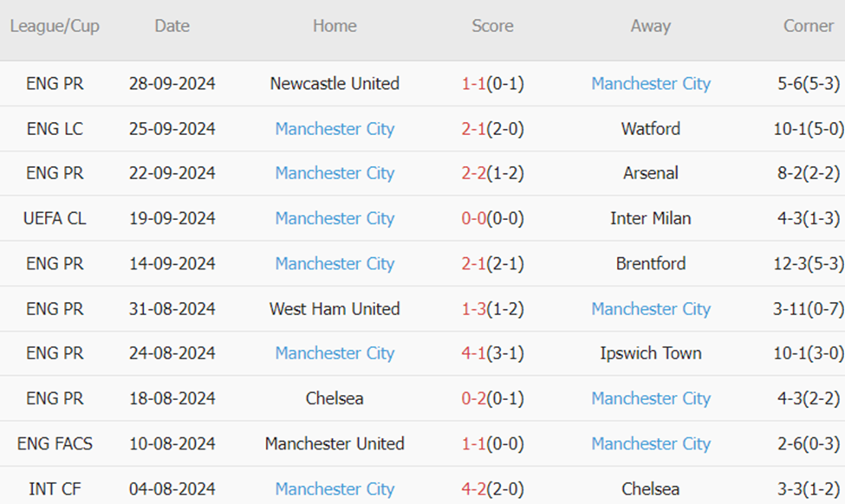The width and height of the screenshot is (845, 504).
Task: Click Manchester City link in Inter Milan row
Action: click(x=335, y=218)
